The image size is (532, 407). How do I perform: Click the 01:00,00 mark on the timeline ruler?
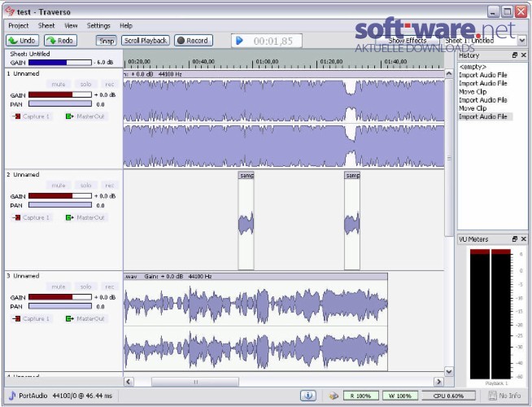(267, 62)
